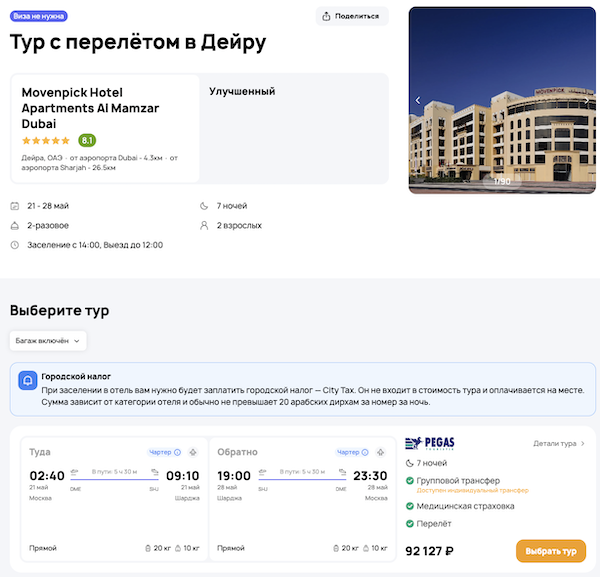Screen dimensions: 600x577
Task: Click the airline icon on Туда card
Action: point(194,452)
